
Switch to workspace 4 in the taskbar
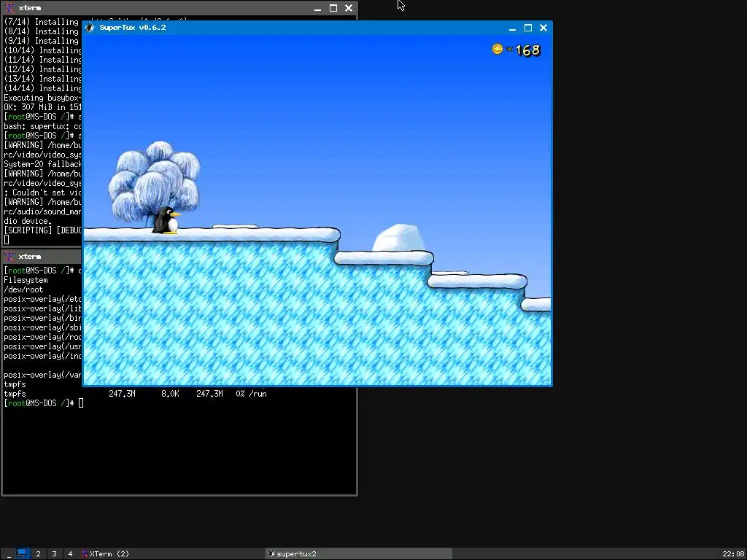point(70,554)
